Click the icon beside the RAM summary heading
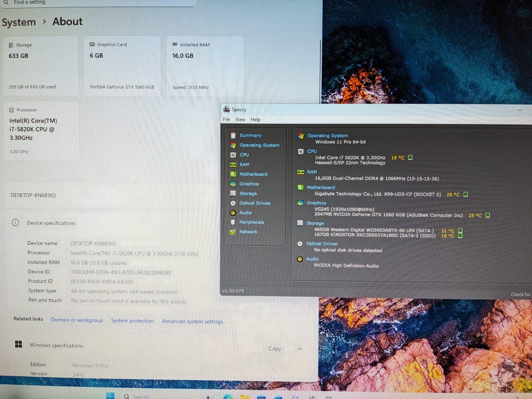The width and height of the screenshot is (532, 399). click(x=300, y=172)
